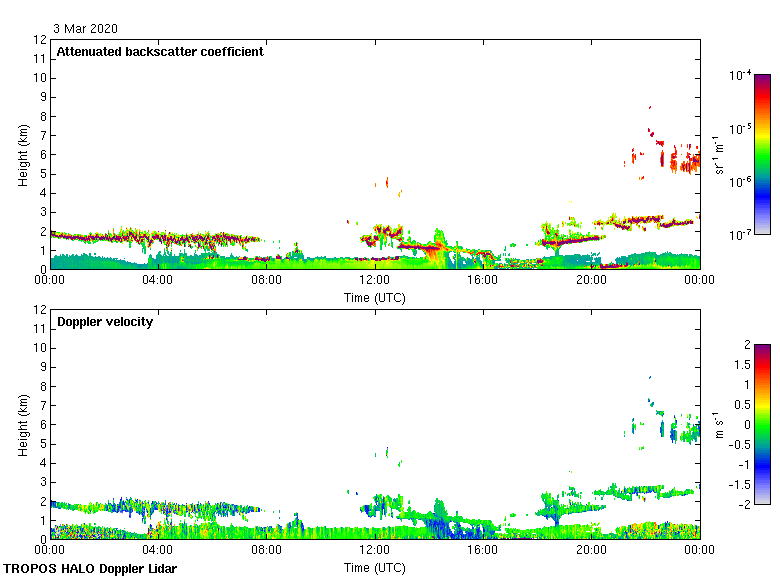The height and width of the screenshot is (580, 780).
Task: Click the 10⁻⁴ label on backscatter color bar
Action: (741, 75)
